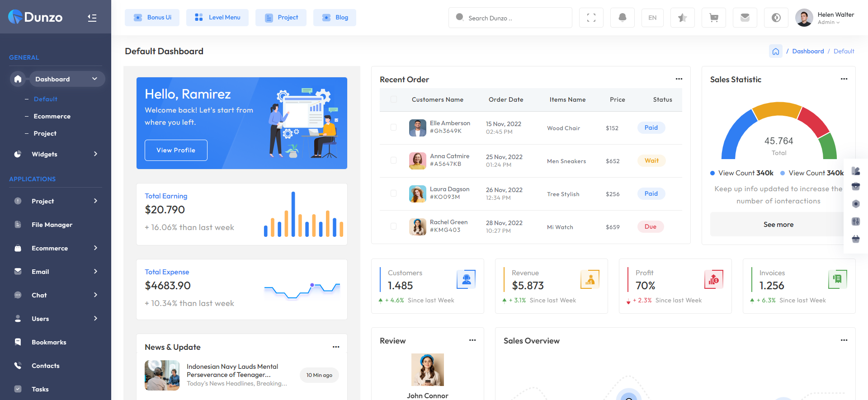The image size is (868, 400).
Task: Click the envelope messages icon
Action: tap(745, 18)
